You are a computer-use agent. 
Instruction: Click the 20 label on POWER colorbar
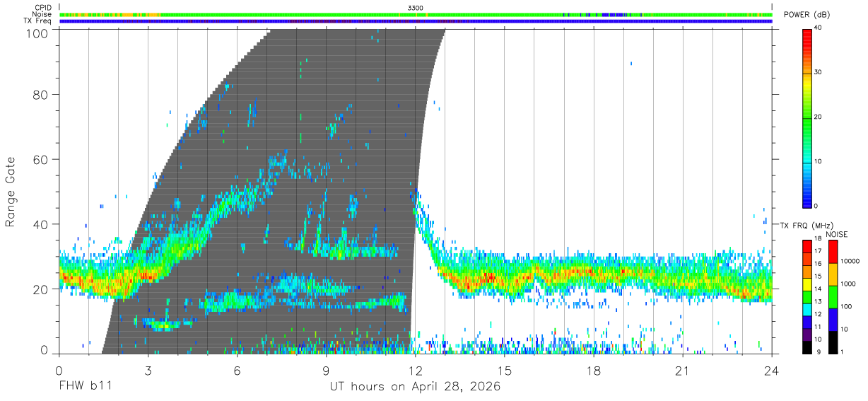[818, 117]
